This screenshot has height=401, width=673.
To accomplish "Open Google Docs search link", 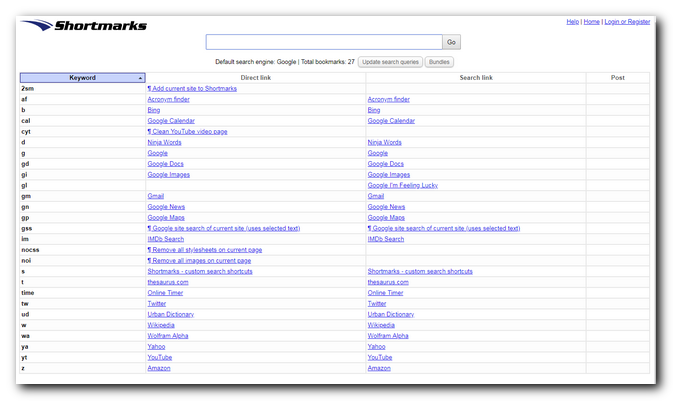I will tap(385, 164).
